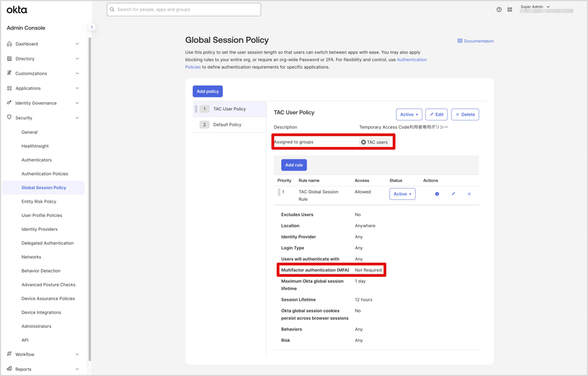588x376 pixels.
Task: Expand the Directory menu chevron
Action: click(77, 59)
